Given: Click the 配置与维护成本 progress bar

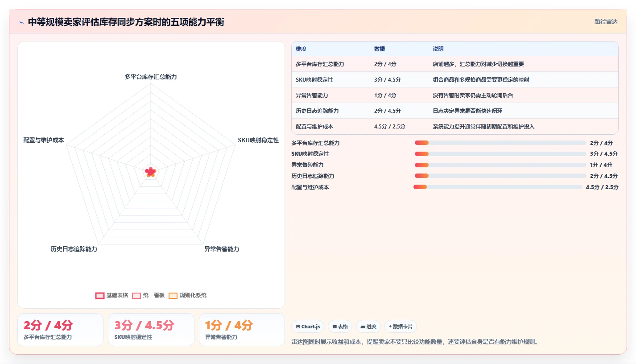Looking at the screenshot, I should tap(498, 187).
